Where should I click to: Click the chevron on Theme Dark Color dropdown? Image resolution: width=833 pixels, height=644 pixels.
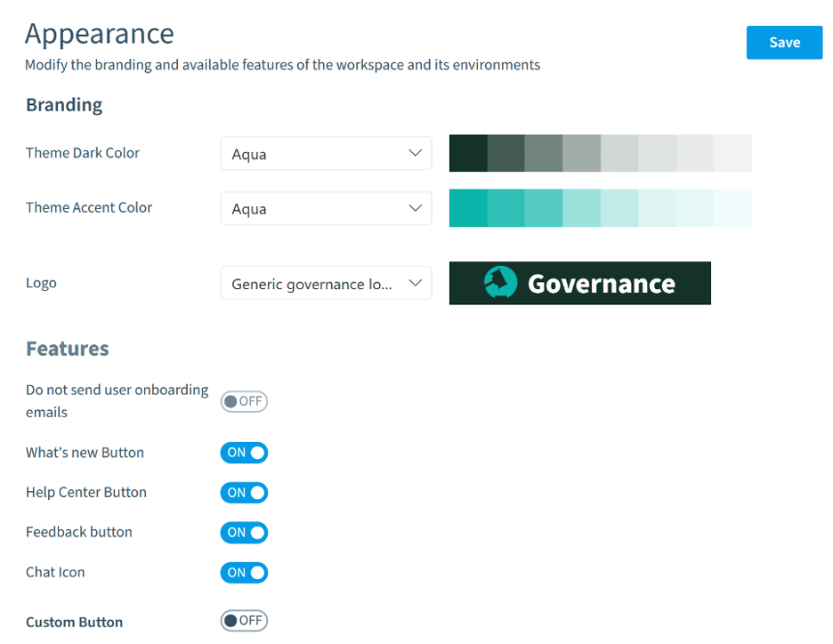point(415,153)
